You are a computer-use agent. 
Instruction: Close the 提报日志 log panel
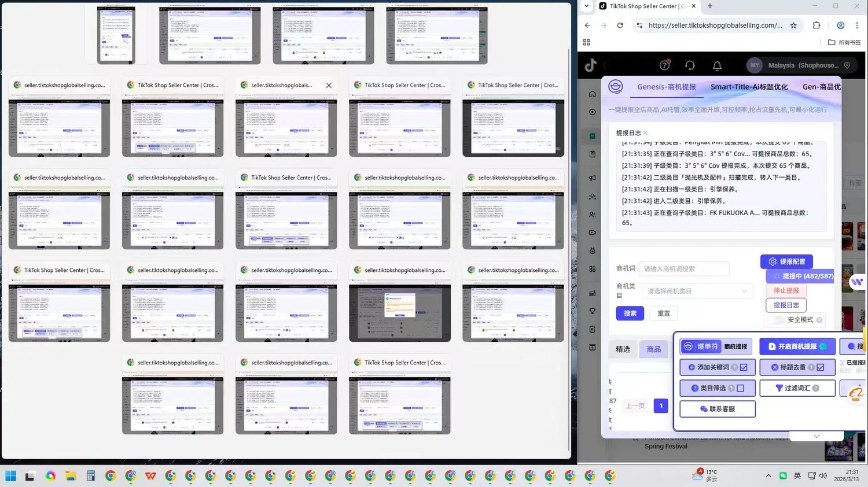(x=645, y=133)
